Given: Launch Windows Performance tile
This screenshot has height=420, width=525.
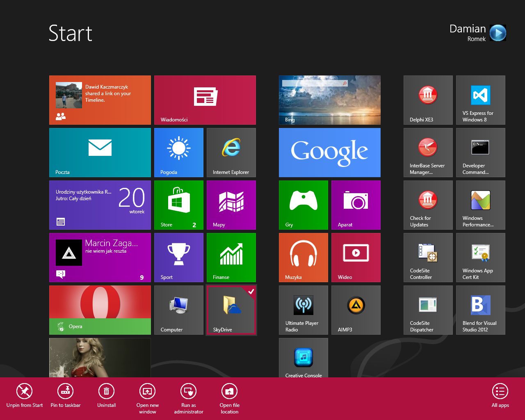Looking at the screenshot, I should point(481,205).
